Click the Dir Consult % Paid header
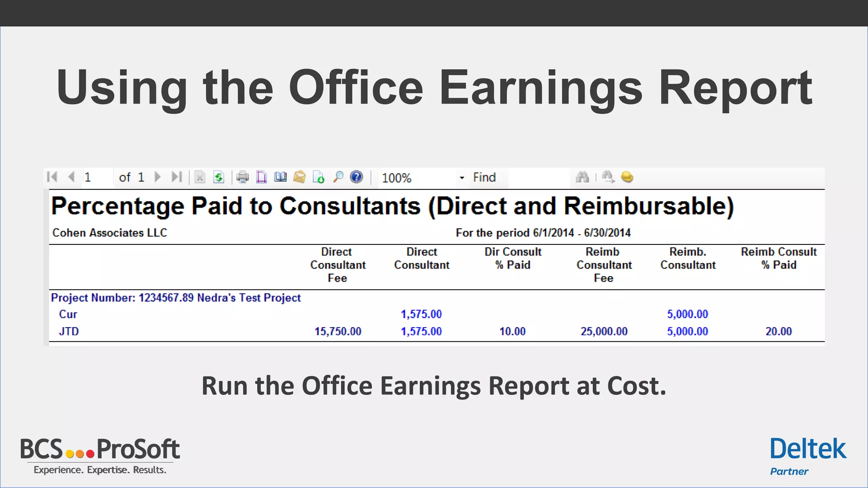Image resolution: width=868 pixels, height=488 pixels. click(513, 258)
